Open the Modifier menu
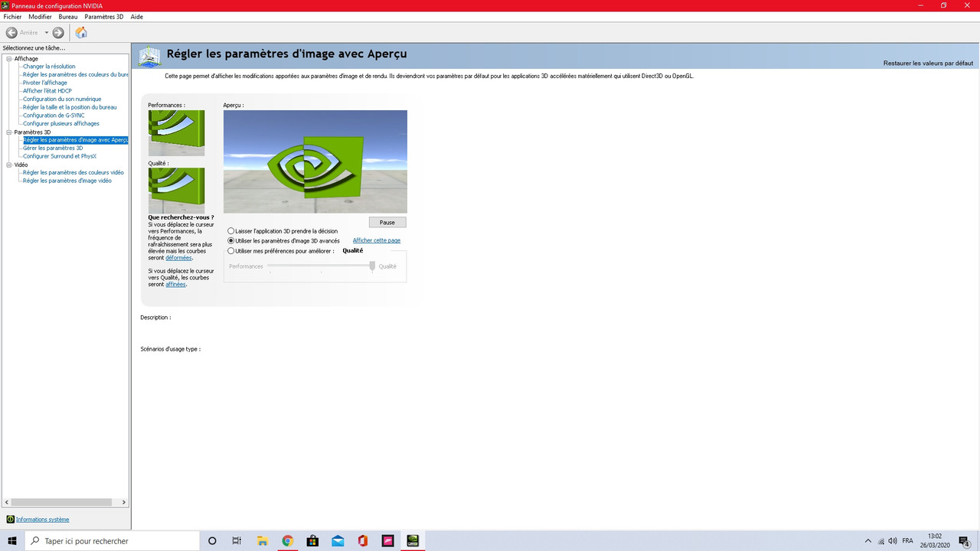This screenshot has width=980, height=551. 40,17
